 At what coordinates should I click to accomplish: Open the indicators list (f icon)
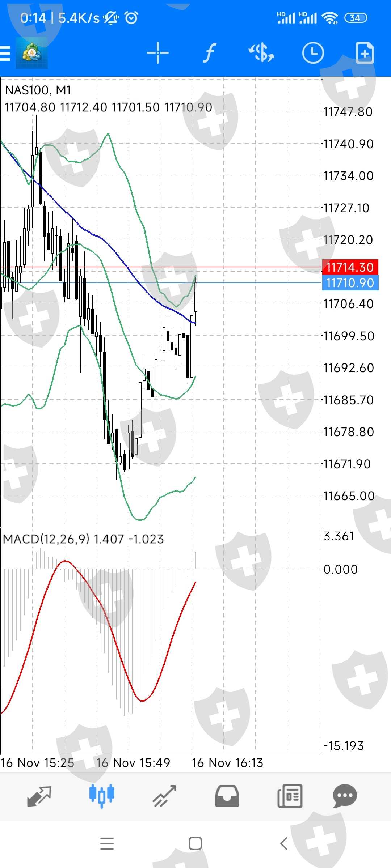click(x=210, y=53)
